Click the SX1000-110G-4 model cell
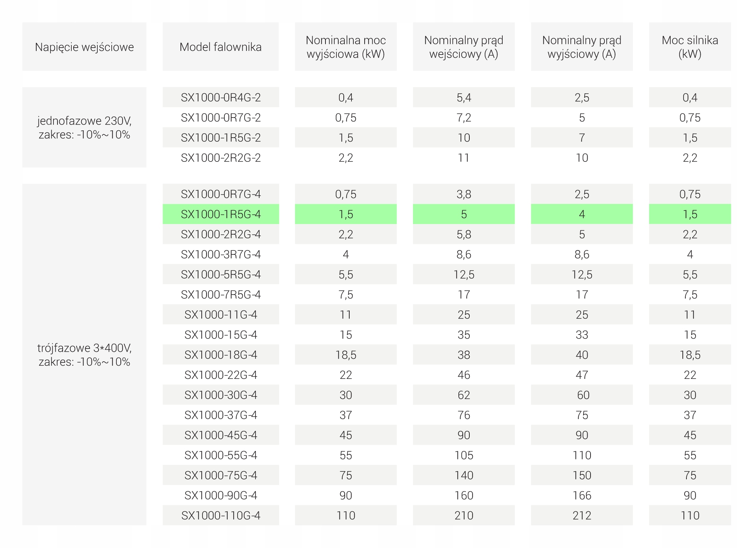This screenshot has width=756, height=548. [x=221, y=515]
